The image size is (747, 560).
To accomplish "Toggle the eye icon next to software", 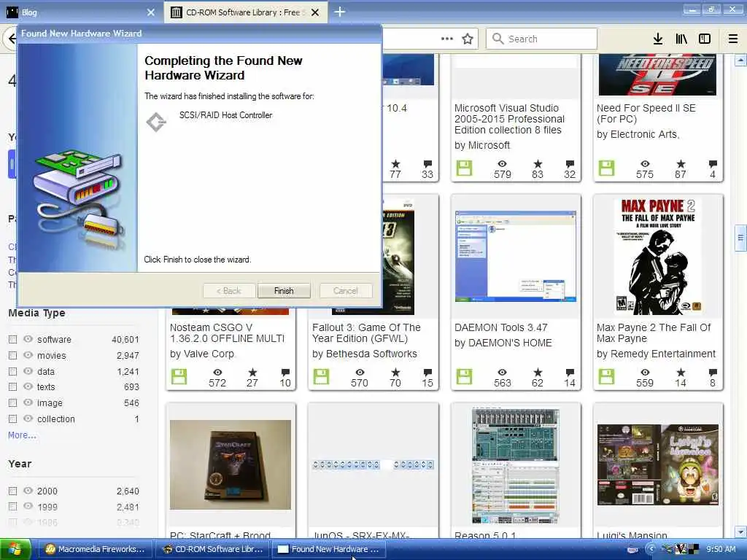I will click(x=28, y=339).
